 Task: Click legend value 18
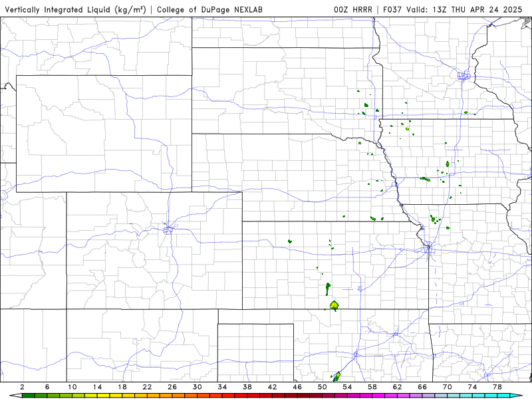click(x=122, y=387)
